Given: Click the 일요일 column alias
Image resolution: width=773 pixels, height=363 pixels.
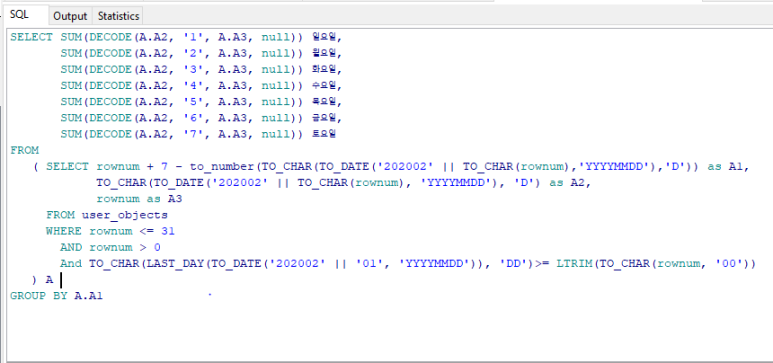Looking at the screenshot, I should [x=324, y=37].
